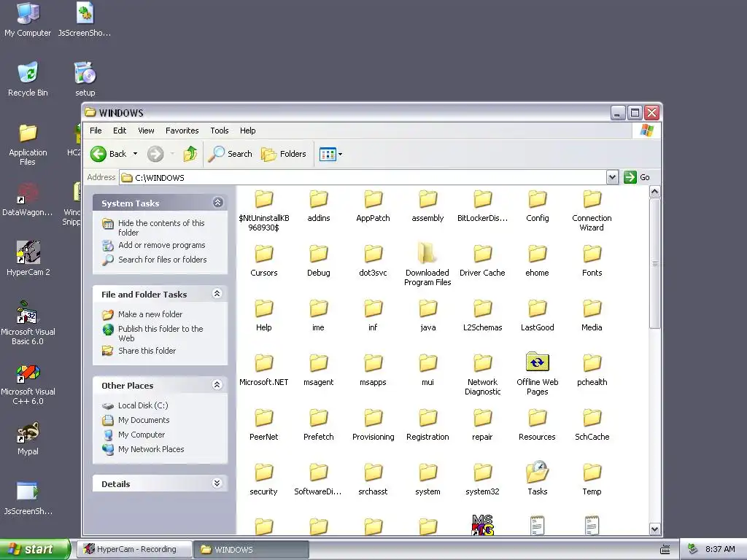The image size is (747, 560).
Task: Select the Driver Cache folder
Action: (x=482, y=261)
